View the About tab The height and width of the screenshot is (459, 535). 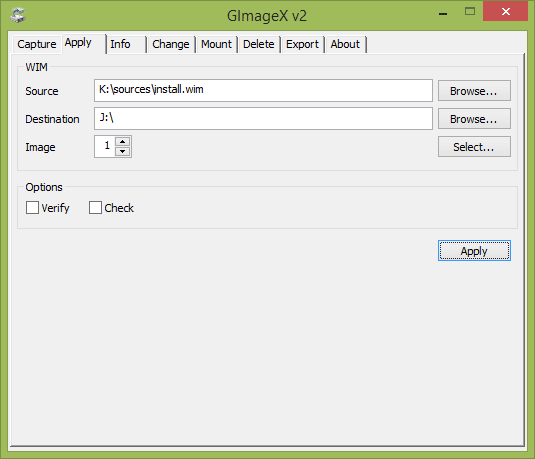[x=345, y=44]
